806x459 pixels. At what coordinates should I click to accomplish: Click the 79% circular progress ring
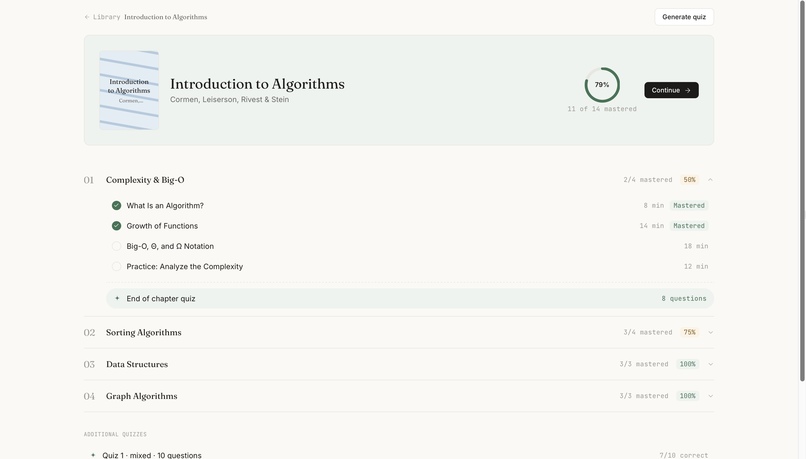click(602, 85)
